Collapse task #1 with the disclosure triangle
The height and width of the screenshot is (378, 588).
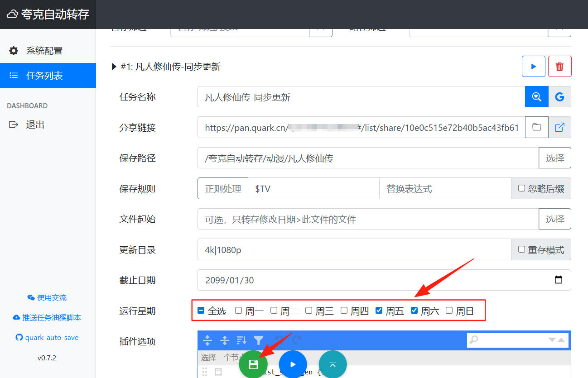point(114,67)
